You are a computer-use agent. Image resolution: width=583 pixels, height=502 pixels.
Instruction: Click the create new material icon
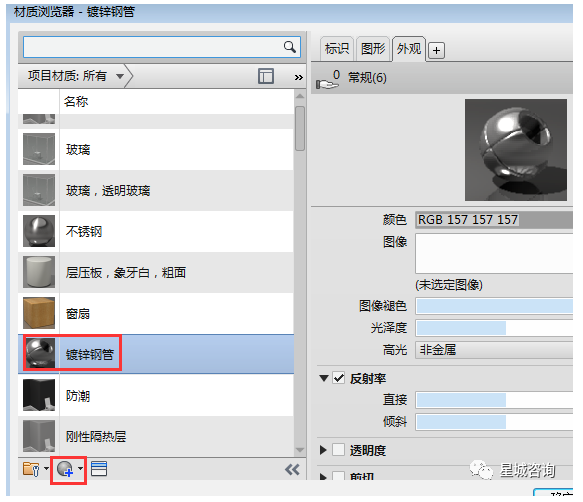65,469
